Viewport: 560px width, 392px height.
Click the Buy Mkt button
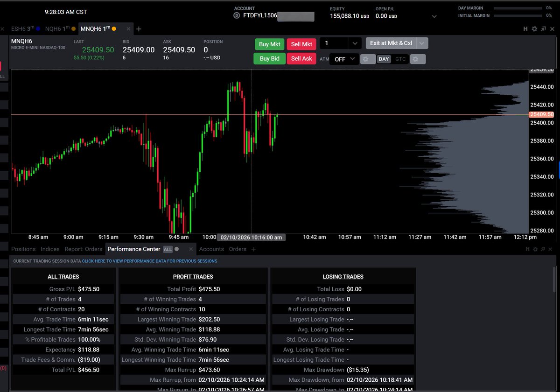[270, 44]
